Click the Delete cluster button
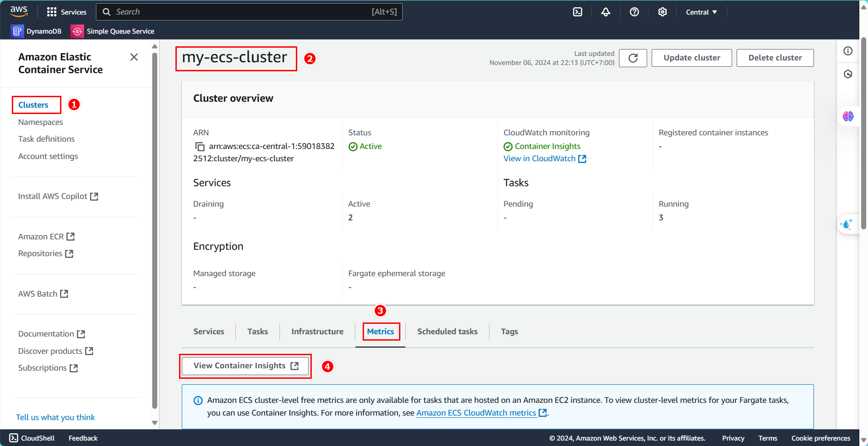The width and height of the screenshot is (868, 446). [775, 58]
